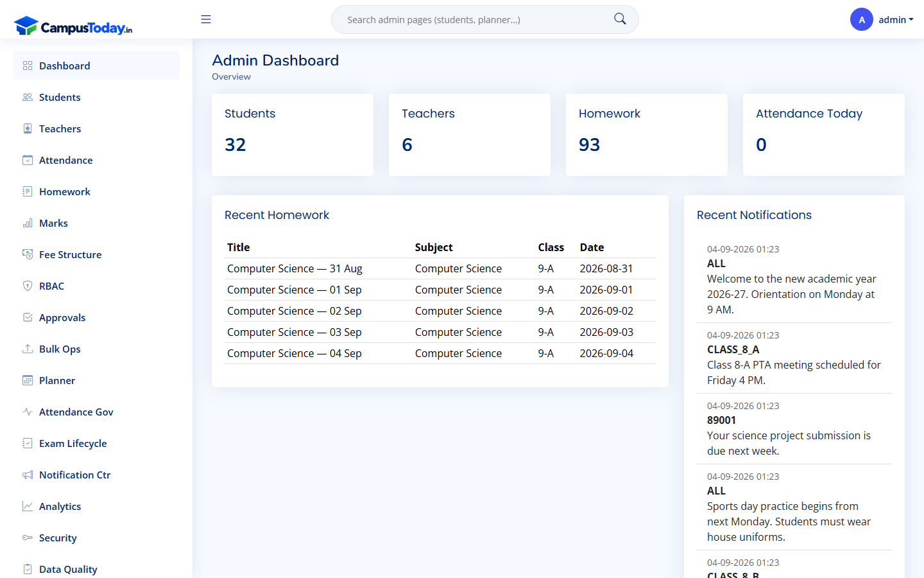Open Homework from the sidebar
This screenshot has height=578, width=924.
[x=96, y=191]
